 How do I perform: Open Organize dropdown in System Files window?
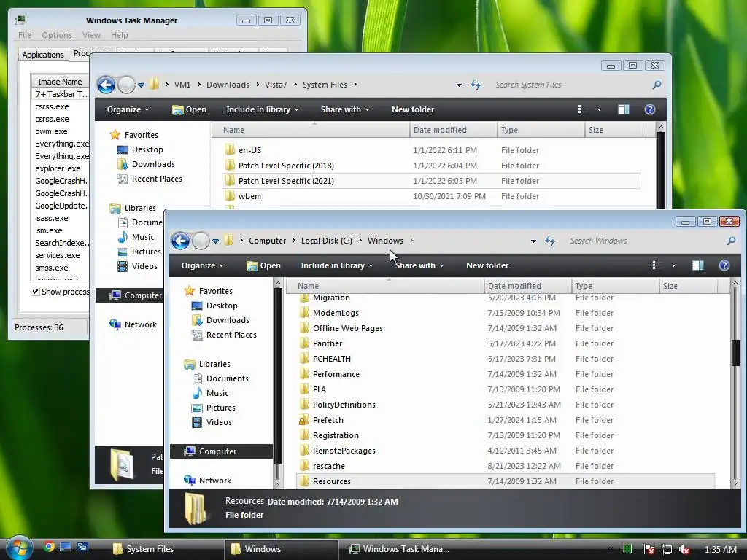tap(128, 109)
